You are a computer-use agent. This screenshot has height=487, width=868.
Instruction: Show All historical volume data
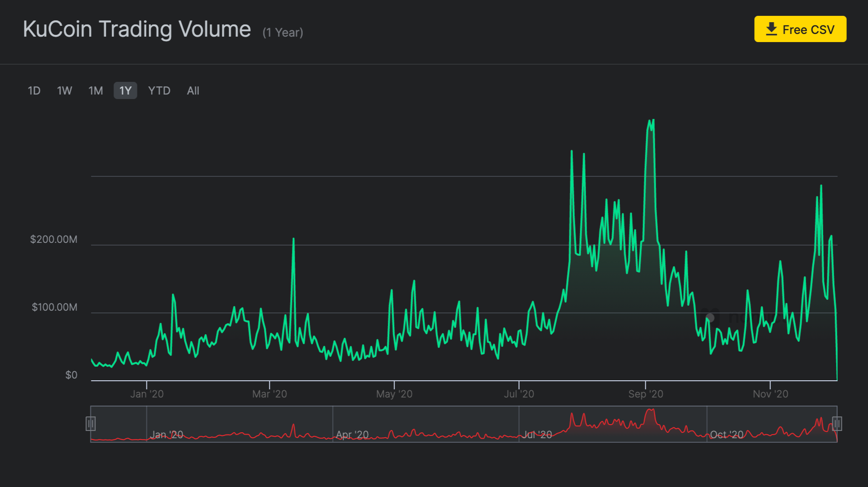pos(193,90)
